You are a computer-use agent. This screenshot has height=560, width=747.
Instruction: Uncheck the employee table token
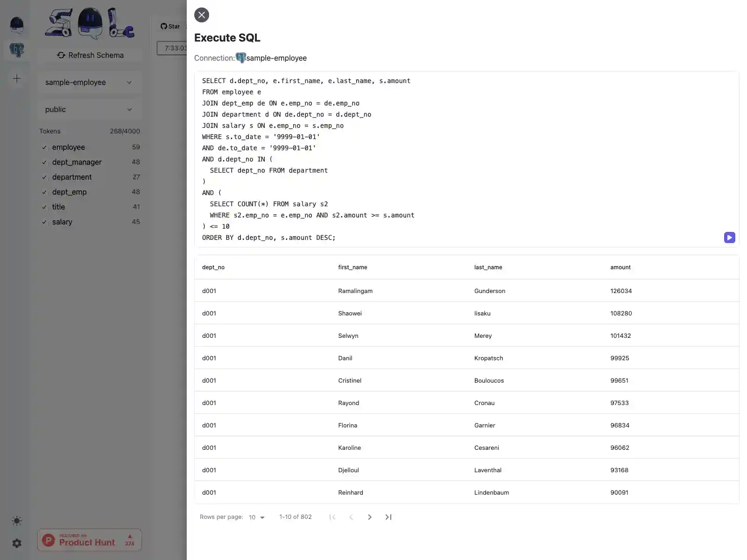tap(44, 147)
